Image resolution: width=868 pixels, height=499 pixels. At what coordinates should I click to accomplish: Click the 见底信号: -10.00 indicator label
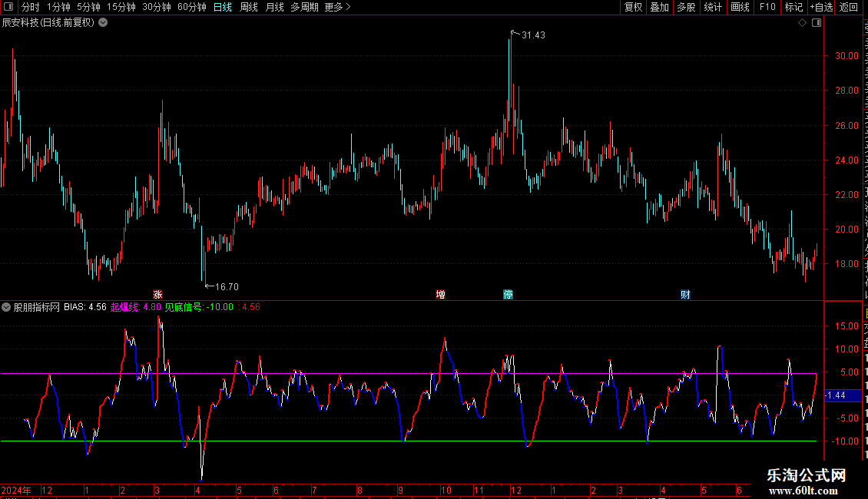click(199, 307)
